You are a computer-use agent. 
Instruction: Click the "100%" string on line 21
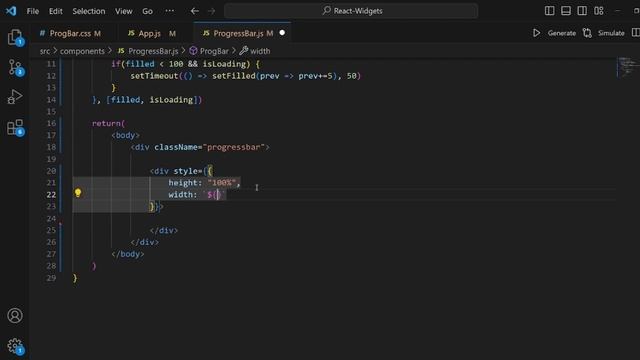click(x=221, y=183)
